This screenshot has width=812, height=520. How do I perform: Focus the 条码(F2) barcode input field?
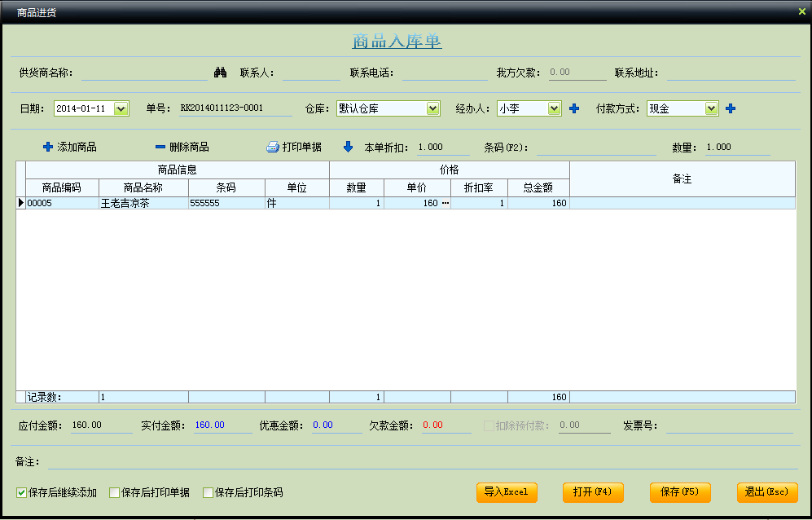[596, 148]
